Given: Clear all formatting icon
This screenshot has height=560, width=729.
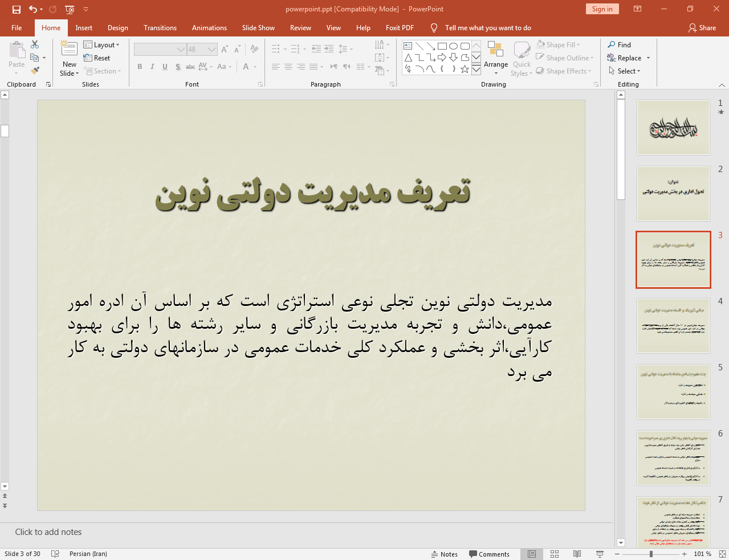Looking at the screenshot, I should click(254, 50).
